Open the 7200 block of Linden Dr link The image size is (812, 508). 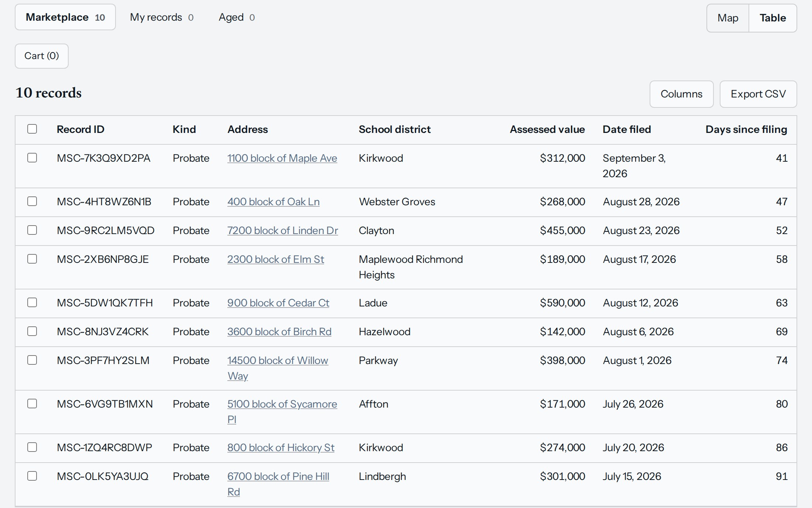pyautogui.click(x=283, y=231)
